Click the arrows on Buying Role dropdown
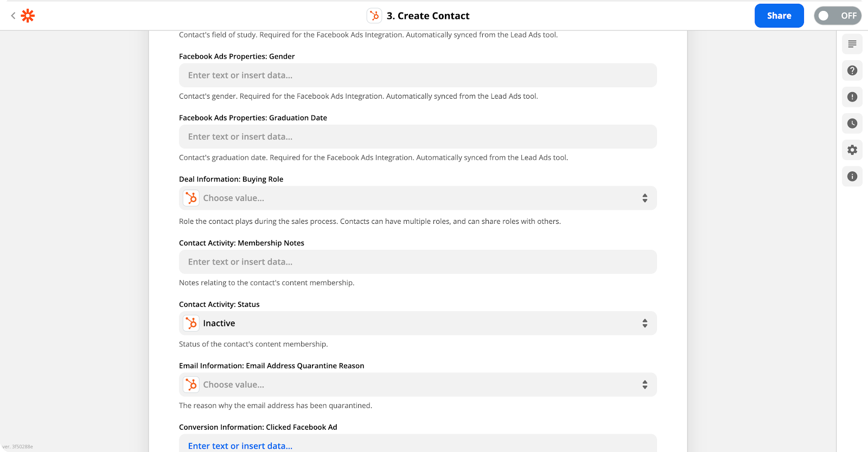 point(644,198)
